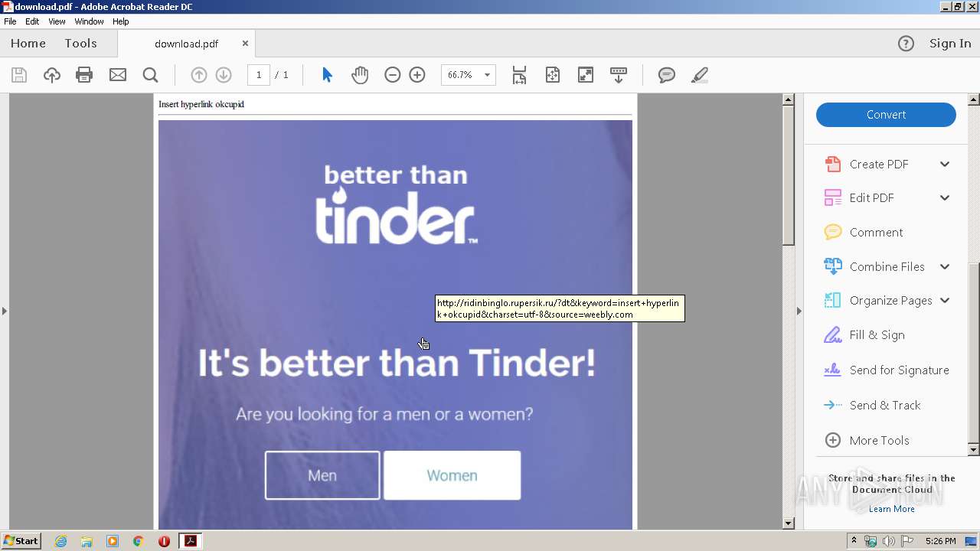Click the page number input field
Viewport: 980px width, 551px height.
pos(259,75)
